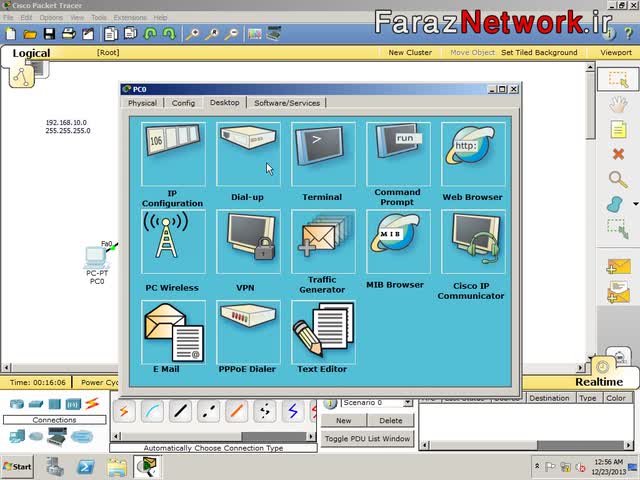This screenshot has height=480, width=640.
Task: Open the VPN app
Action: tap(248, 242)
